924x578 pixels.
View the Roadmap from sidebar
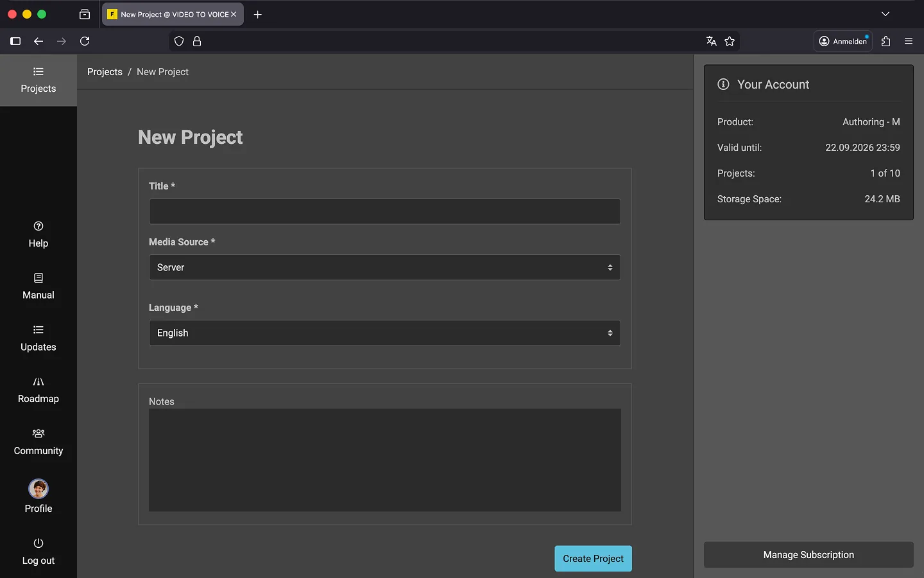click(38, 390)
